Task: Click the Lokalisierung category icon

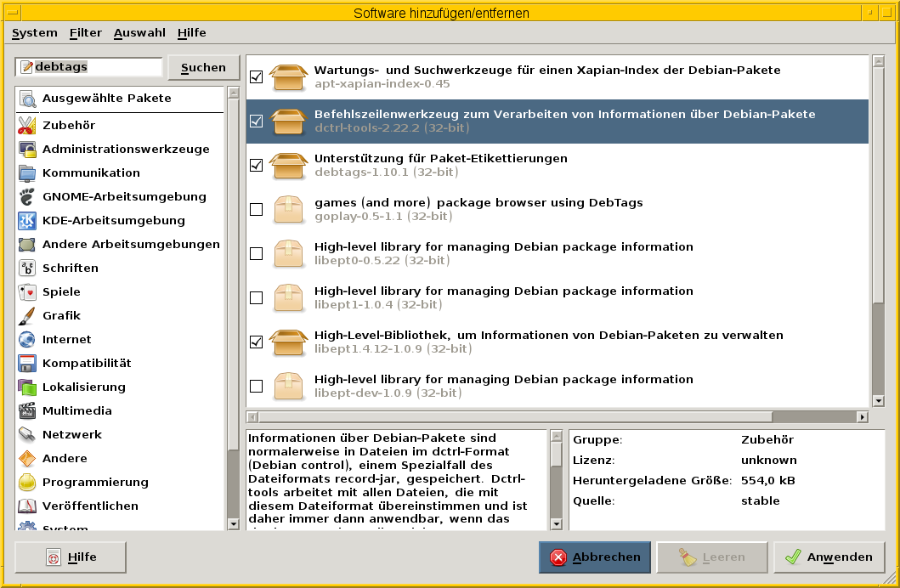Action: point(28,387)
